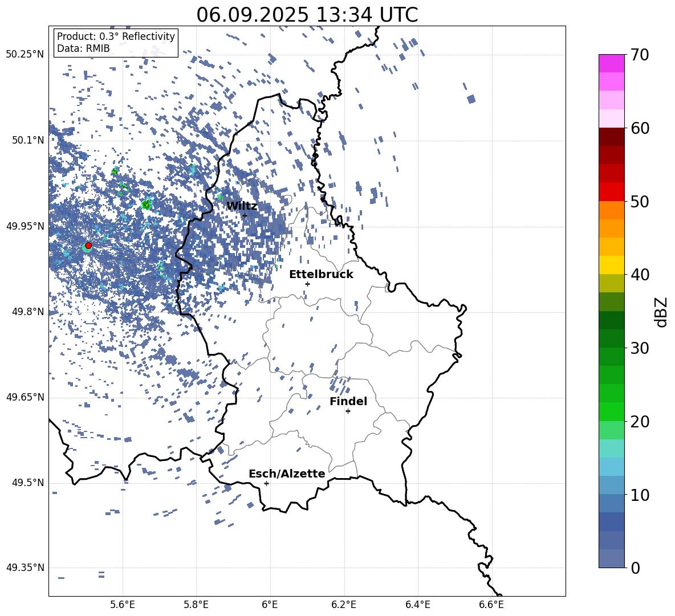
Task: Click the 70 tick on the colorbar
Action: coord(640,55)
